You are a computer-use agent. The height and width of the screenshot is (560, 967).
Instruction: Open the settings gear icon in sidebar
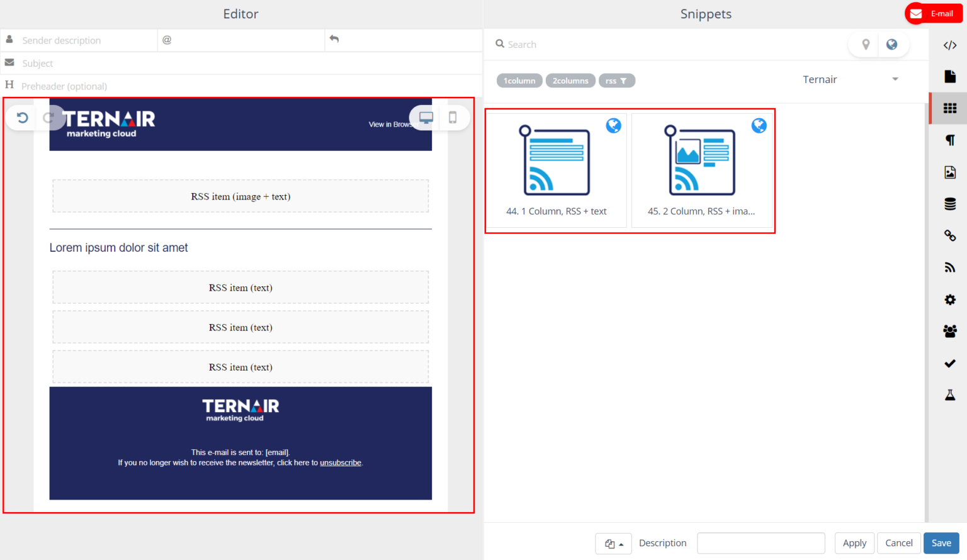pos(950,300)
